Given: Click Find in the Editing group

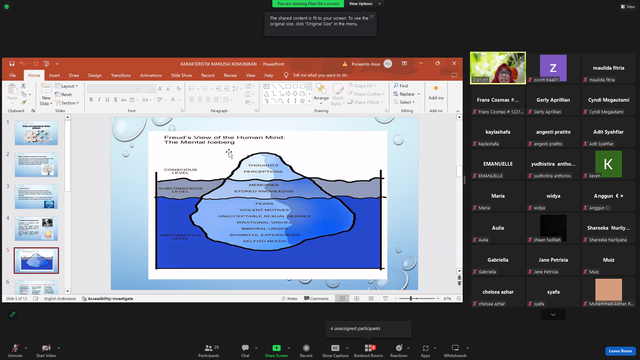Looking at the screenshot, I should pos(401,86).
